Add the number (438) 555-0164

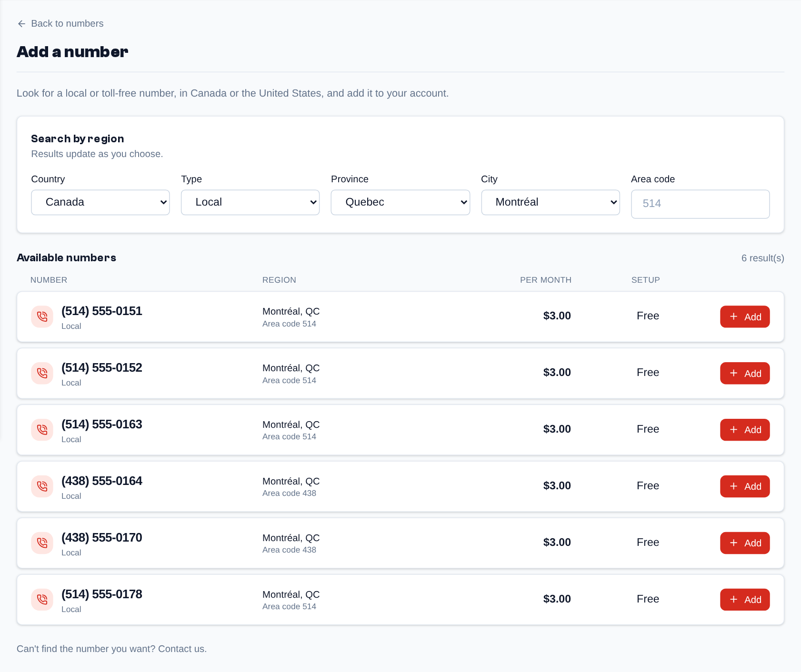coord(745,486)
